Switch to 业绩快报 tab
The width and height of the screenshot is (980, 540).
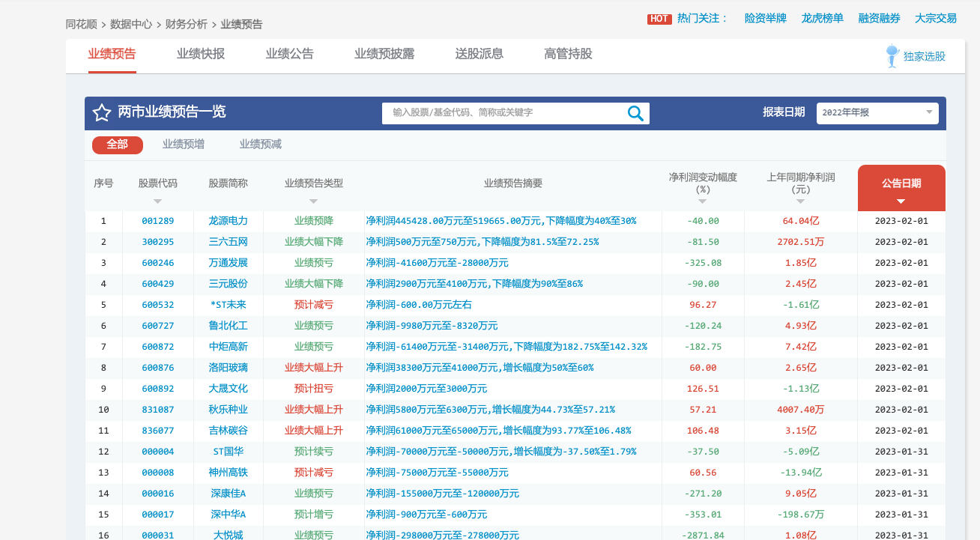201,54
